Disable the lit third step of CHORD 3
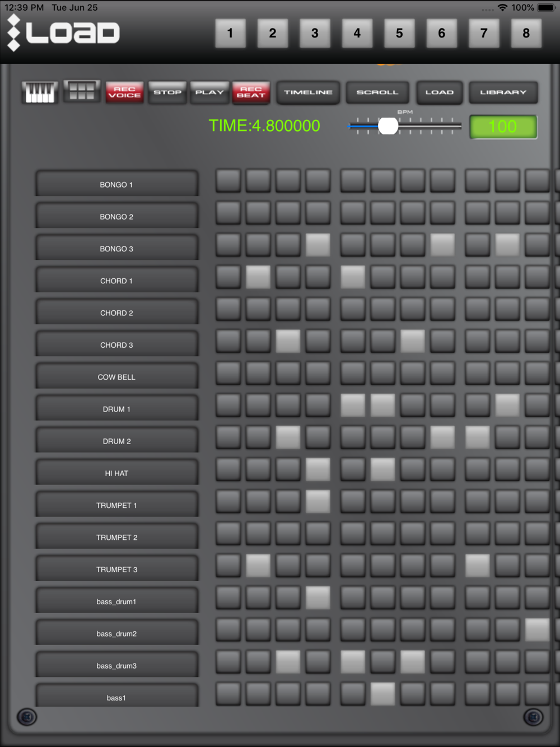Viewport: 560px width, 747px height. coord(288,341)
